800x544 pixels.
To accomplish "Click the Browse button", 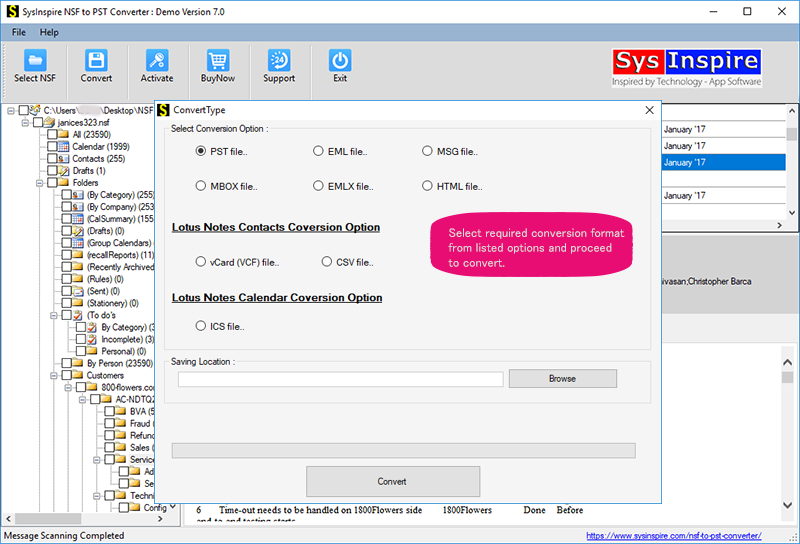I will 562,379.
